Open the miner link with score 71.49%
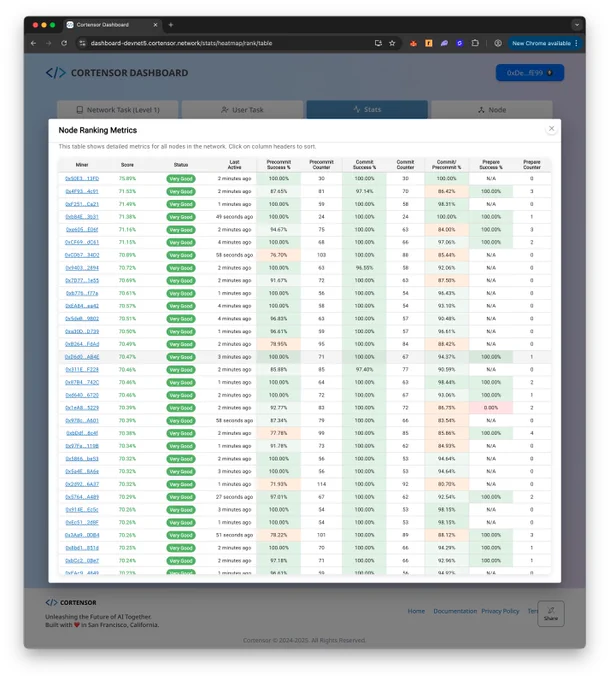The width and height of the screenshot is (610, 680). pyautogui.click(x=82, y=204)
